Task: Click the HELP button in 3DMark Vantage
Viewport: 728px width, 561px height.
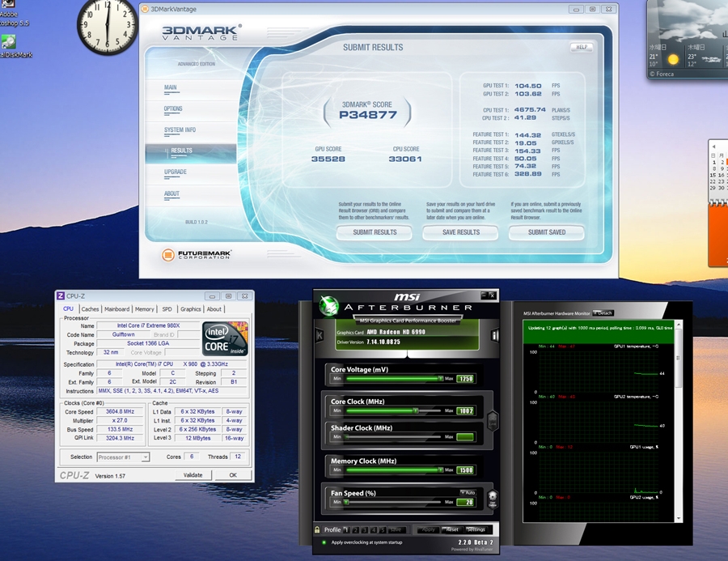Action: (582, 47)
